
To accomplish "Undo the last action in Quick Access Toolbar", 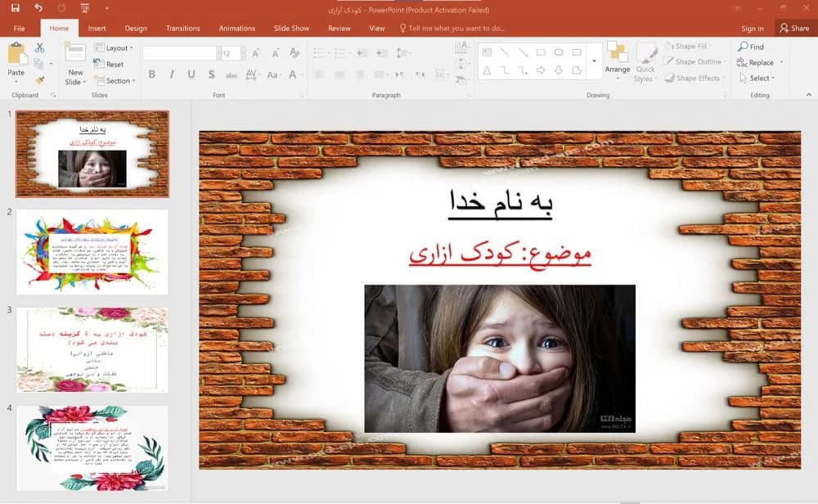I will click(x=38, y=8).
